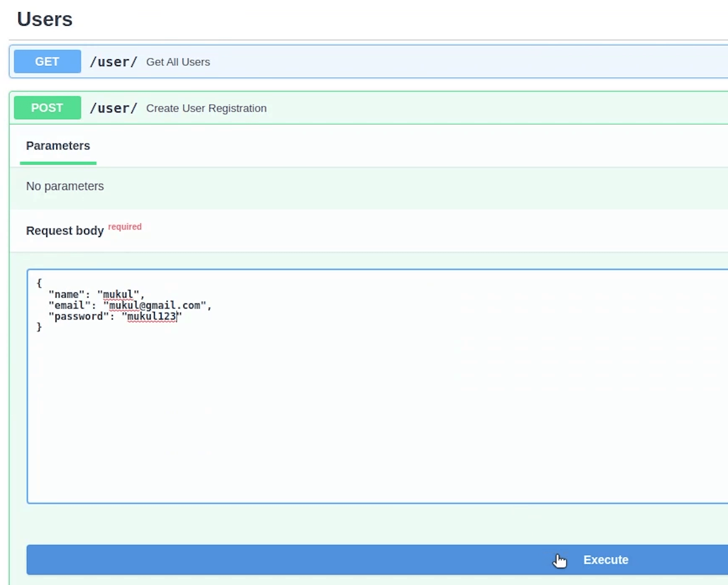
Task: Click the mukul@gmail.com email value
Action: 154,305
